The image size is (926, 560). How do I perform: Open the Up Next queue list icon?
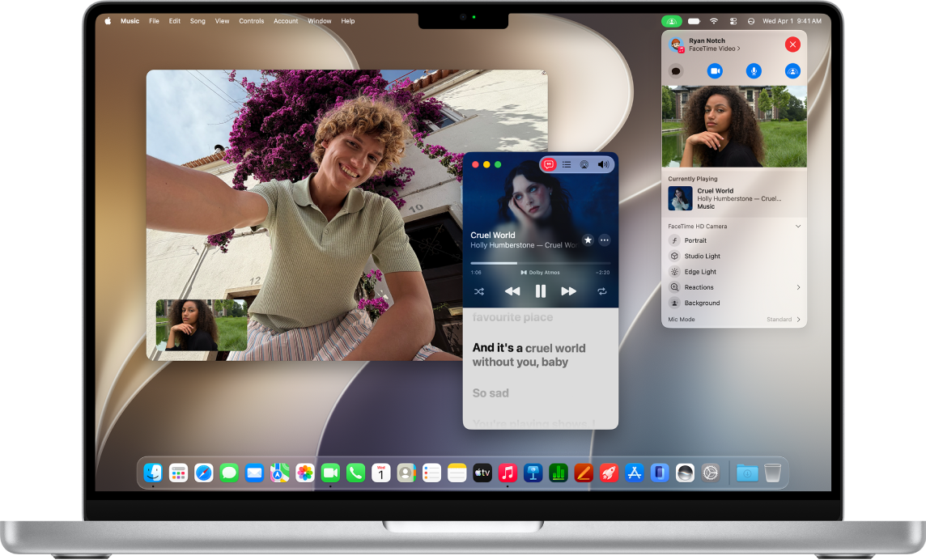click(567, 164)
